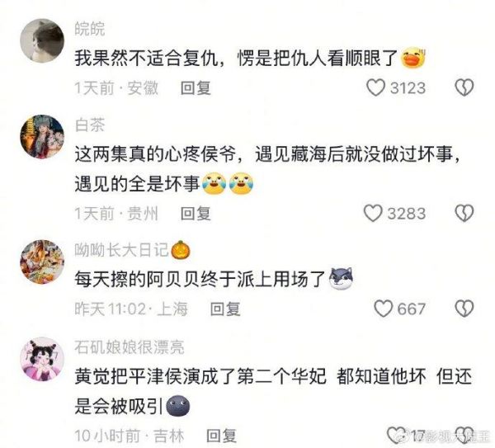Open 石矶娘娘很漂亮's cartoon avatar
495x448 pixels.
coord(42,359)
